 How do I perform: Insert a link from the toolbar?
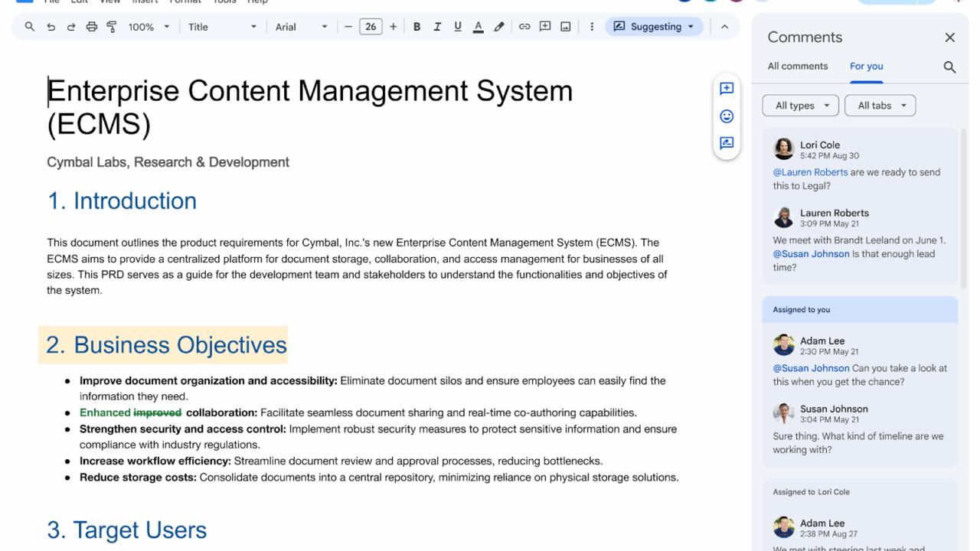[x=524, y=27]
